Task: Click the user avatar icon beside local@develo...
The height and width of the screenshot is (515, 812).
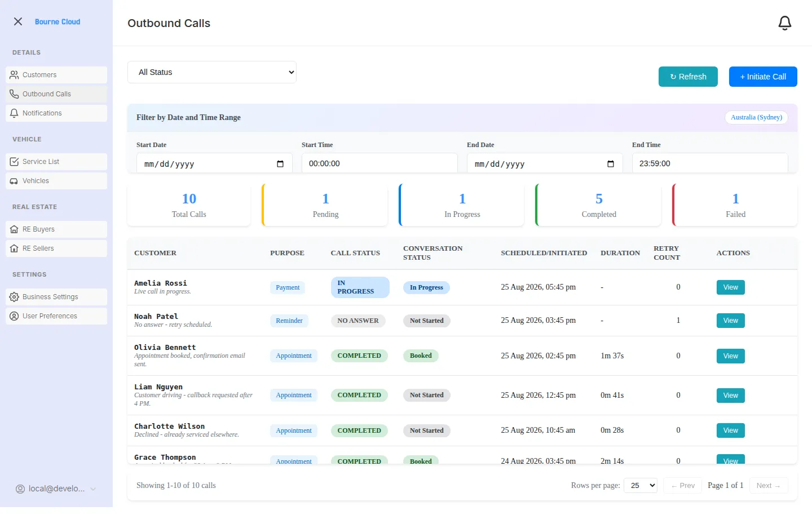Action: coord(20,489)
